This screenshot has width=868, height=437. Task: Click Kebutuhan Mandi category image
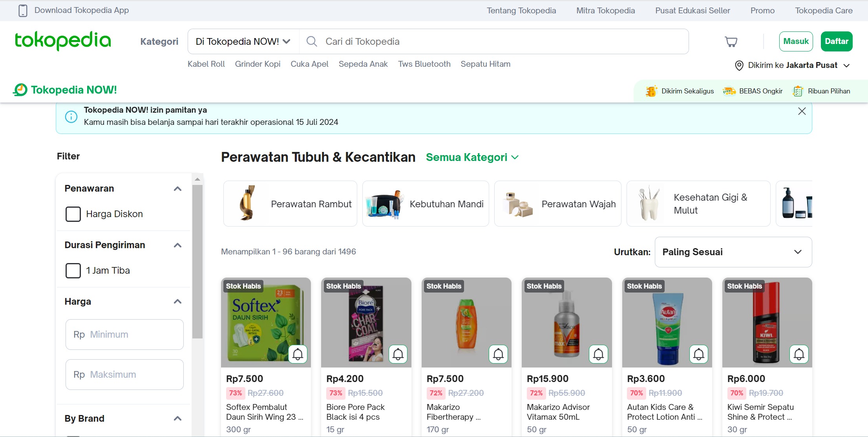pos(384,203)
